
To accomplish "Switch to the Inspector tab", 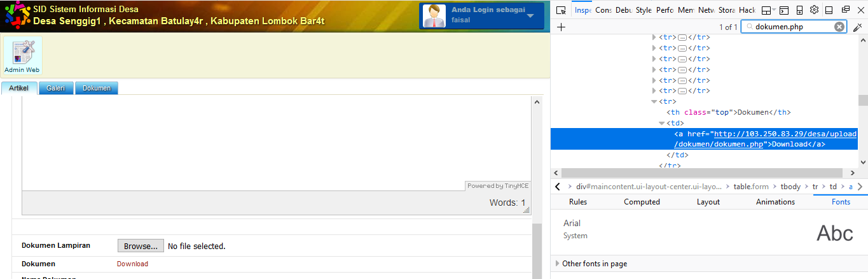I will point(582,10).
